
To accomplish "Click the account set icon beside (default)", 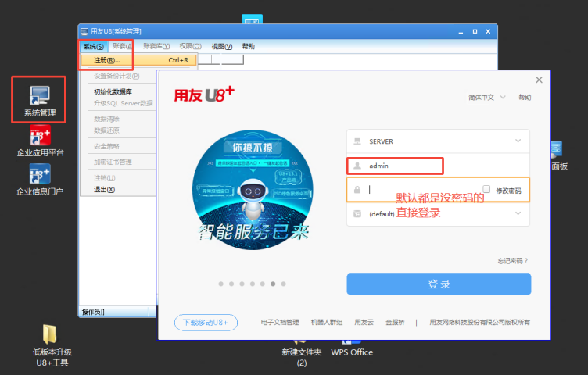I will pyautogui.click(x=357, y=214).
